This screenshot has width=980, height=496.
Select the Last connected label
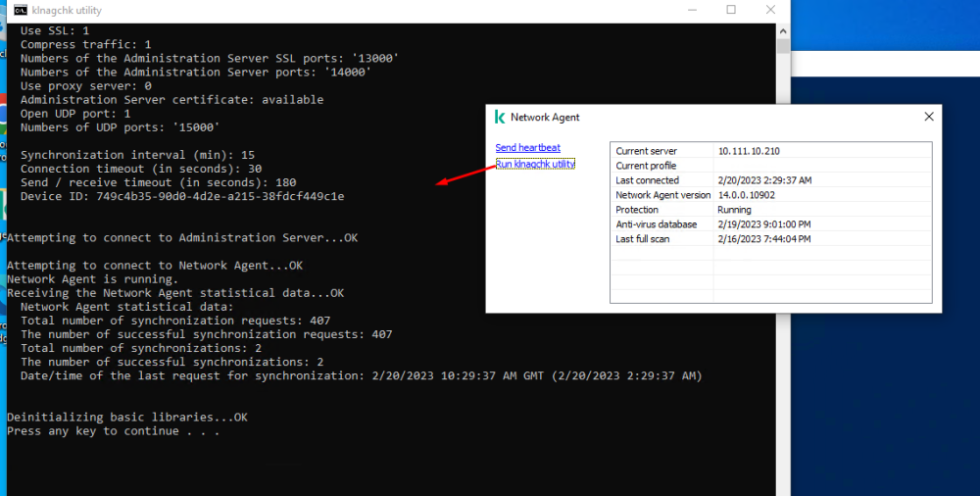647,180
